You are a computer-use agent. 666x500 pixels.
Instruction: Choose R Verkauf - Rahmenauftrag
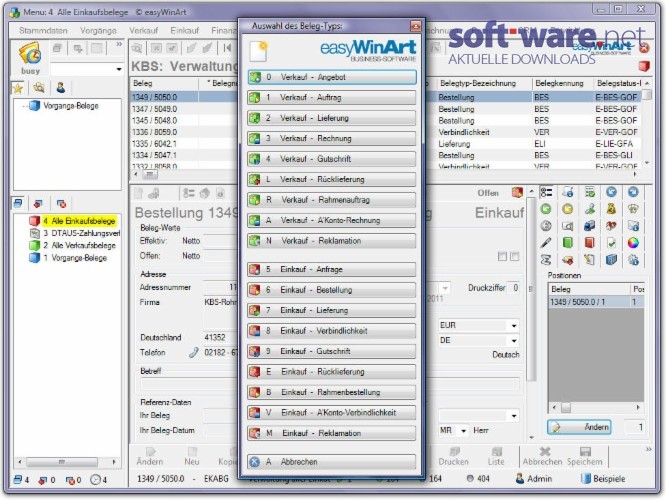pos(332,200)
